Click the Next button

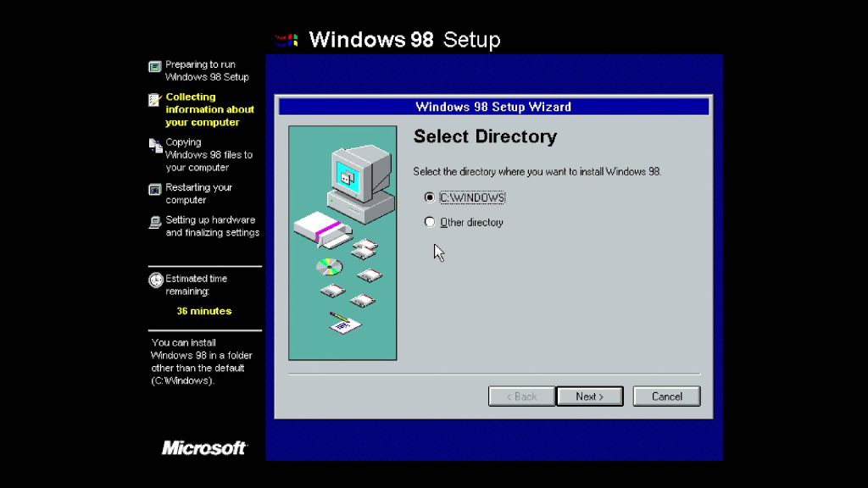590,396
